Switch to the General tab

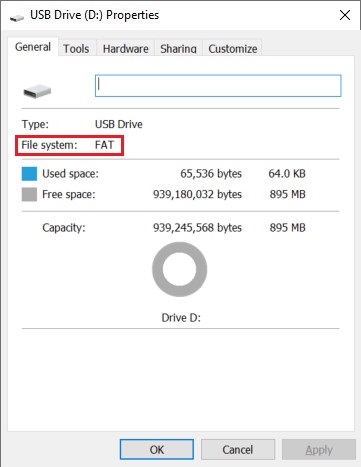[33, 47]
